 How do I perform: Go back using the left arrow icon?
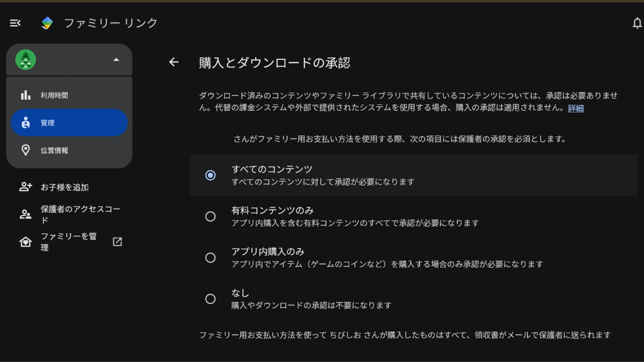tap(174, 62)
